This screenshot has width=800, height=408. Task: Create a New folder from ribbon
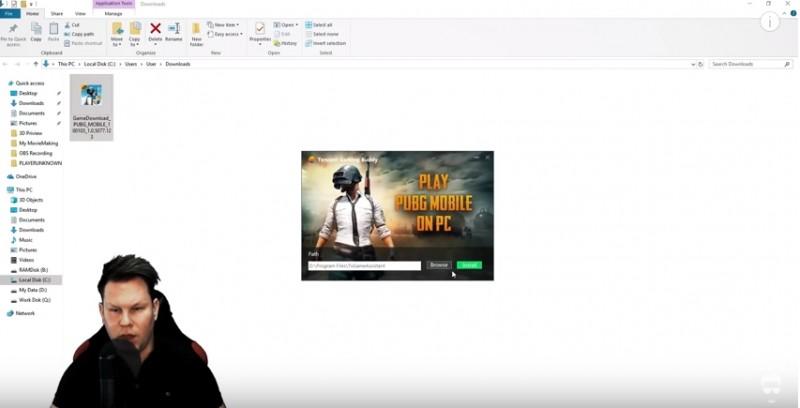(196, 34)
